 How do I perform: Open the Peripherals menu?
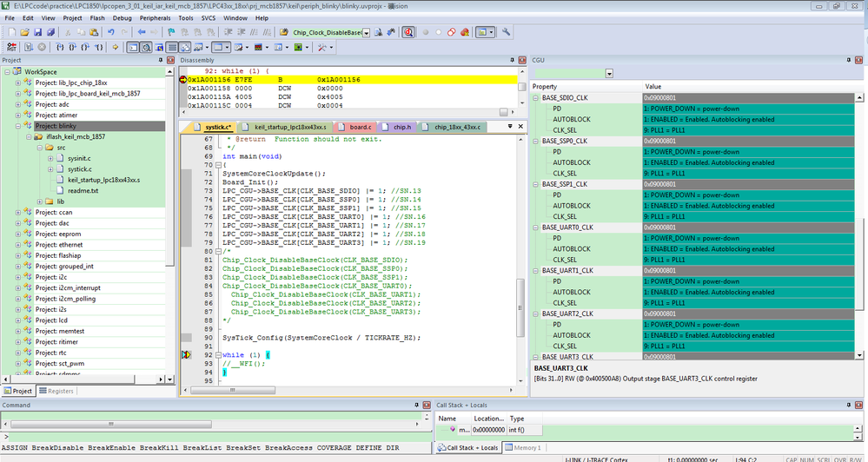(156, 17)
